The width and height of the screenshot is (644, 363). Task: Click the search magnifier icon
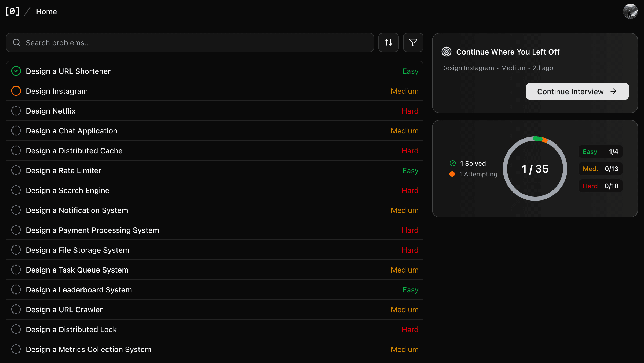coord(17,42)
